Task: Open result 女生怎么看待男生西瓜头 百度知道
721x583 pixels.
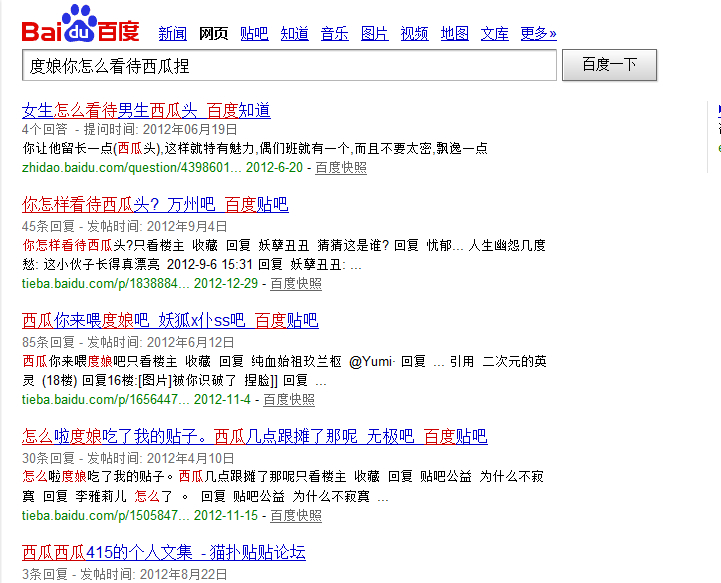Action: pyautogui.click(x=146, y=110)
